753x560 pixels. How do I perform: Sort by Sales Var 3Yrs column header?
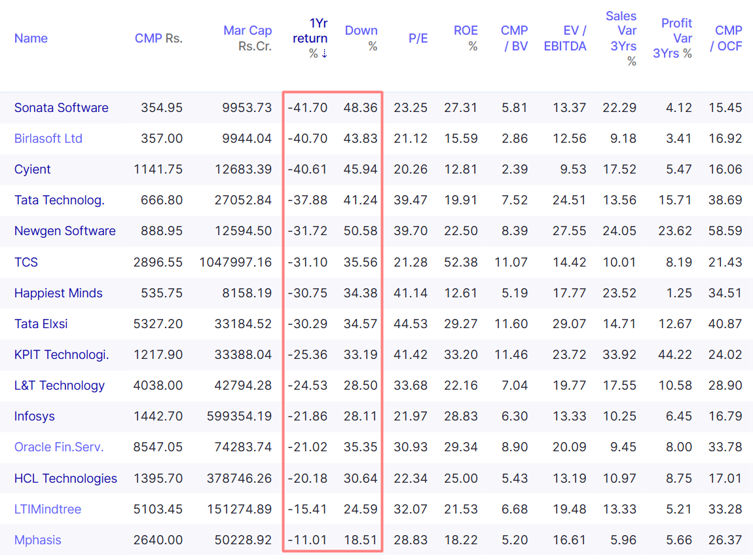click(x=621, y=39)
